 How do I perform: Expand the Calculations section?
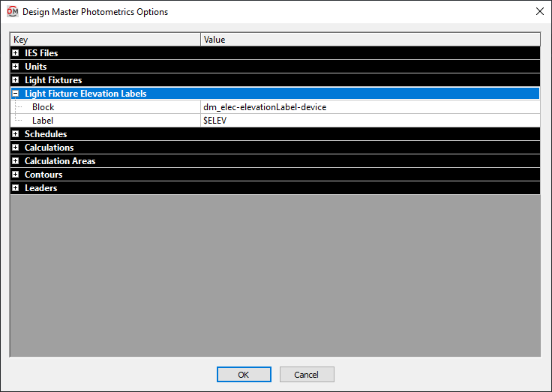coord(16,148)
